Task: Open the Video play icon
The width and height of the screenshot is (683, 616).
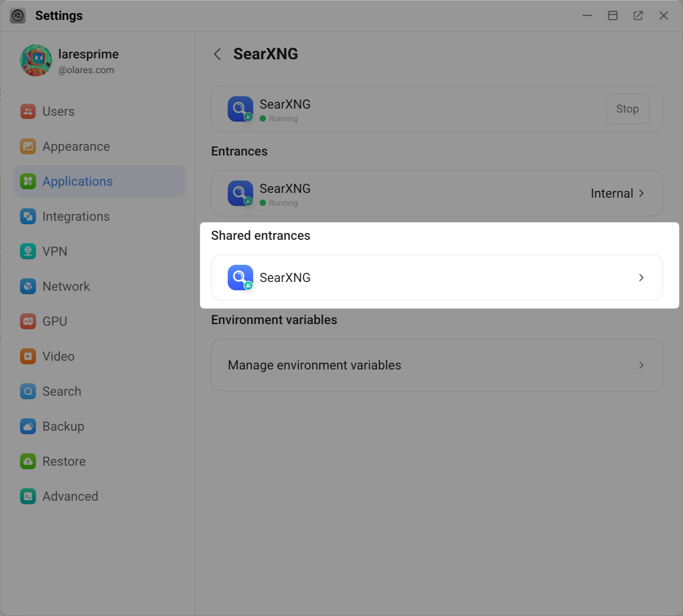Action: pyautogui.click(x=28, y=356)
